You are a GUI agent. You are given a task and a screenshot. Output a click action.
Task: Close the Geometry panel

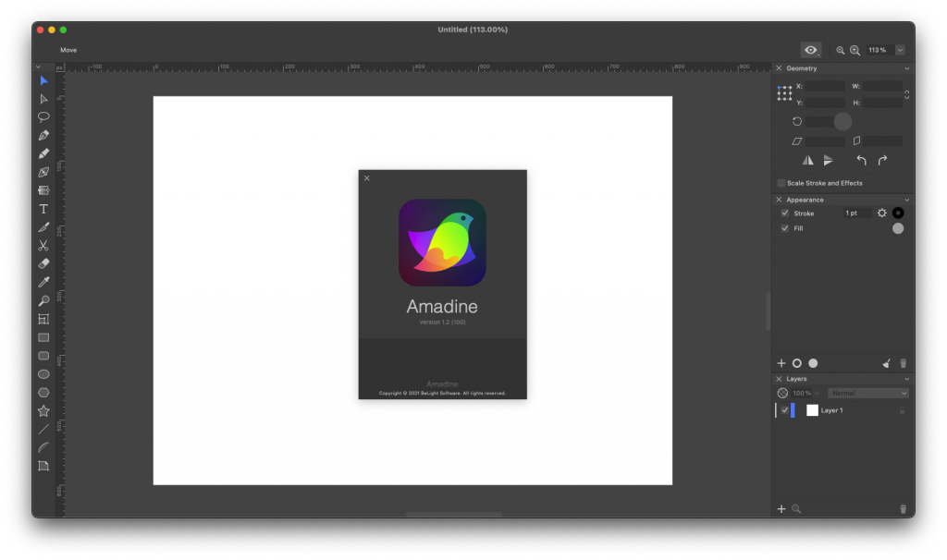click(x=779, y=68)
